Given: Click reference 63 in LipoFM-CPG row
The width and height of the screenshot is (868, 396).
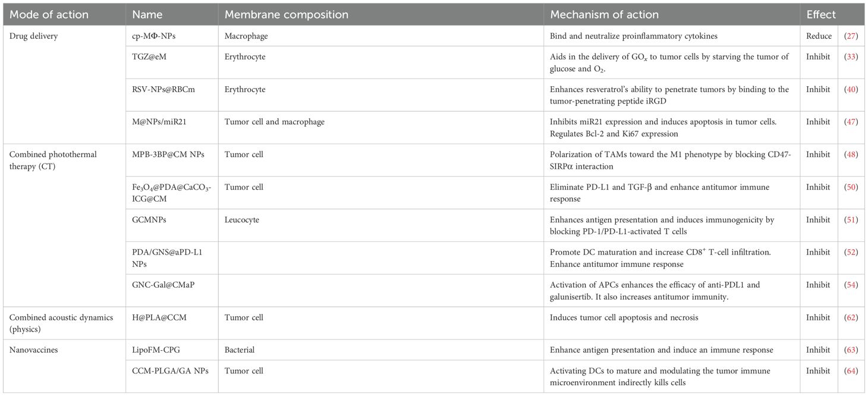Looking at the screenshot, I should 851,350.
